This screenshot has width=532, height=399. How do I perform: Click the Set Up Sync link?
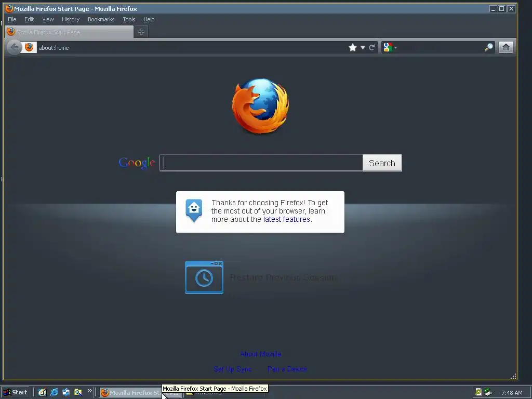tap(233, 369)
